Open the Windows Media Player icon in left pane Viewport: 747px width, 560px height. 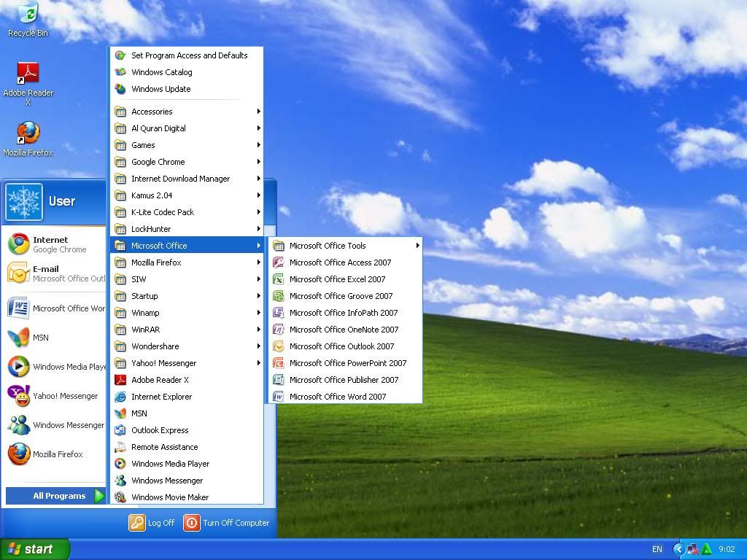[x=18, y=367]
